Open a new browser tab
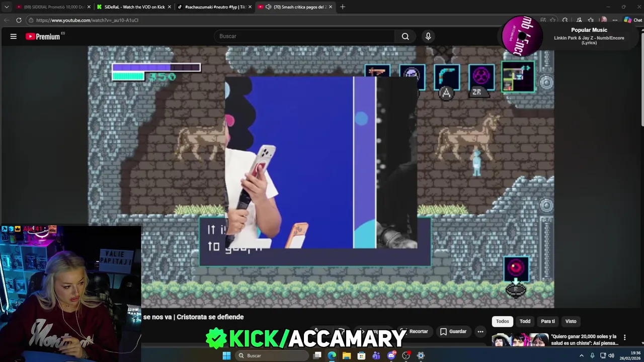This screenshot has width=644, height=362. click(343, 7)
